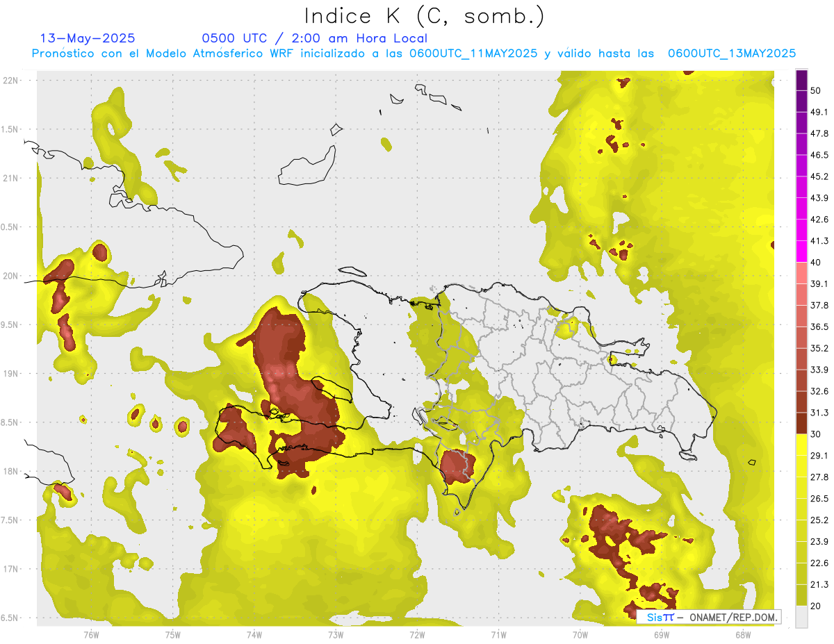Pick the magenta swatch between 40 and 41.3
The width and height of the screenshot is (834, 644).
pos(801,251)
